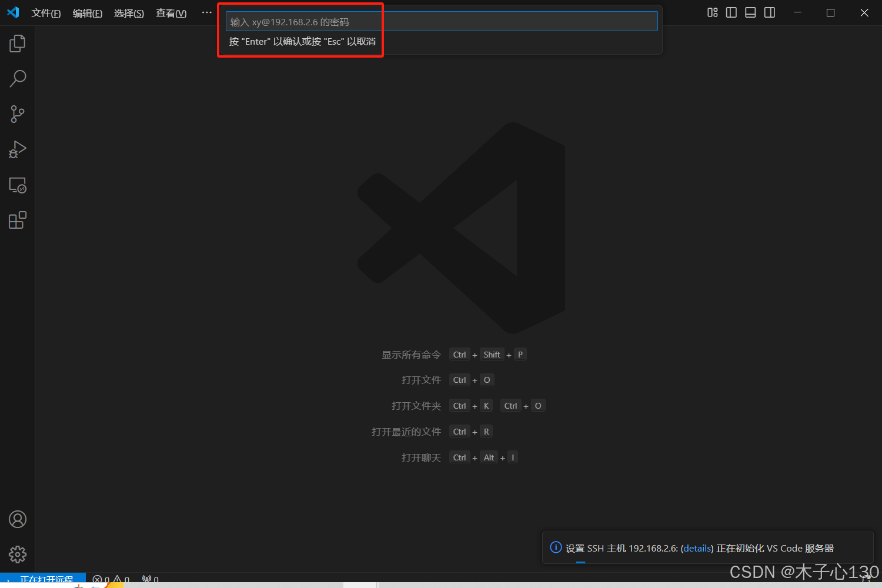The height and width of the screenshot is (588, 882).
Task: Click the details link in SSH notification
Action: point(697,548)
